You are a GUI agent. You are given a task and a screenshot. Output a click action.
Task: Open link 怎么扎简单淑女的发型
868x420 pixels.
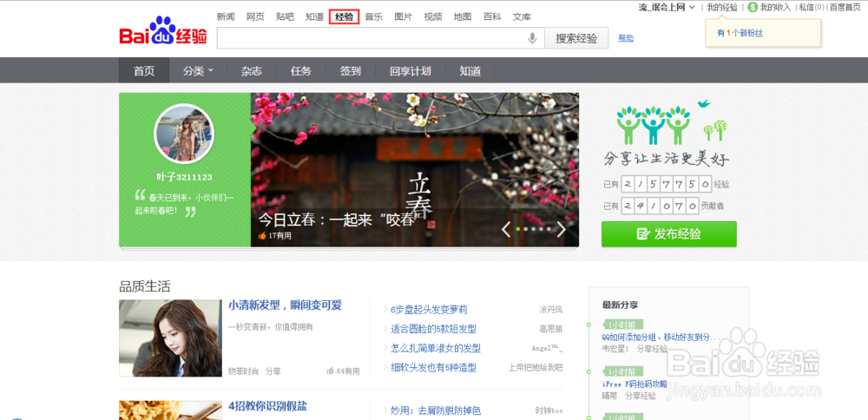tap(436, 348)
